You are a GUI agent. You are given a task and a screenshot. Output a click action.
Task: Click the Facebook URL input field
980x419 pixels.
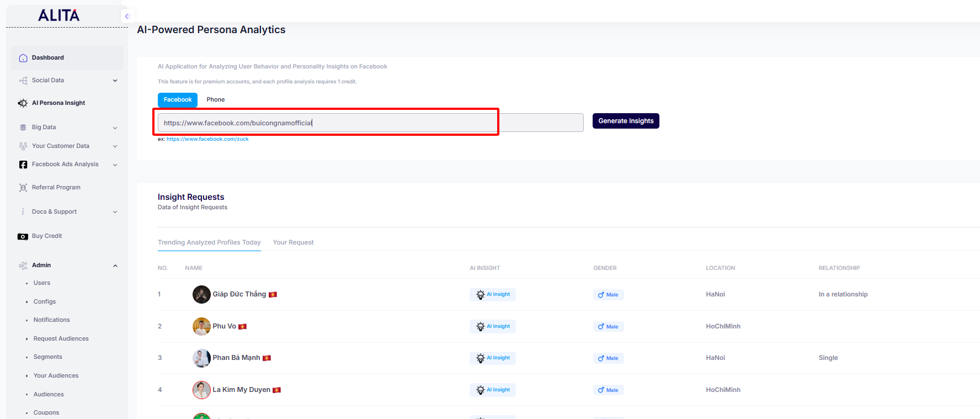tap(370, 123)
